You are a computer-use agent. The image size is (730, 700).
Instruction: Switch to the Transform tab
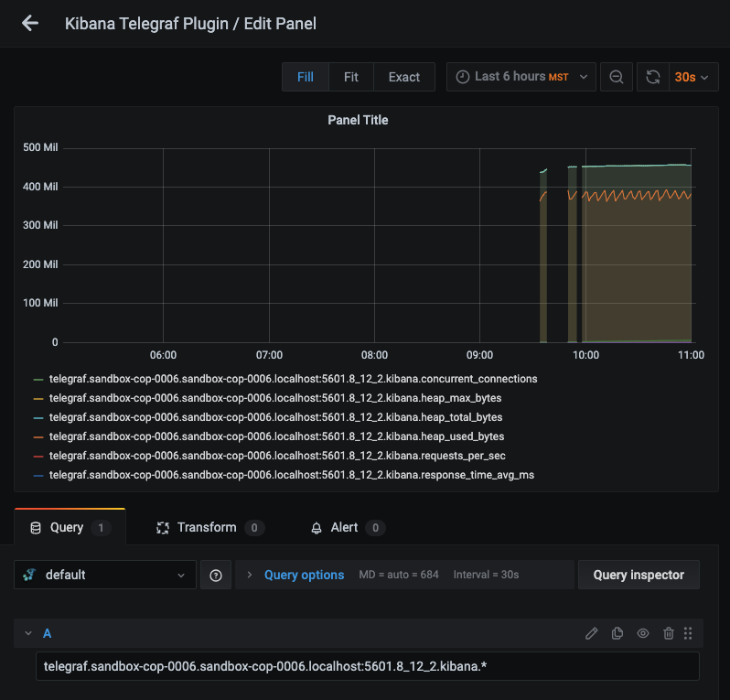click(x=210, y=527)
